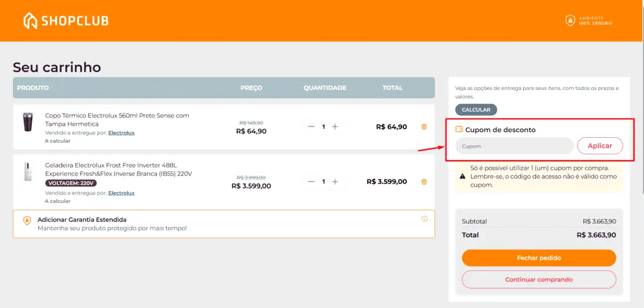Click the Subtotal amount R$ 3.663,90

tap(599, 221)
